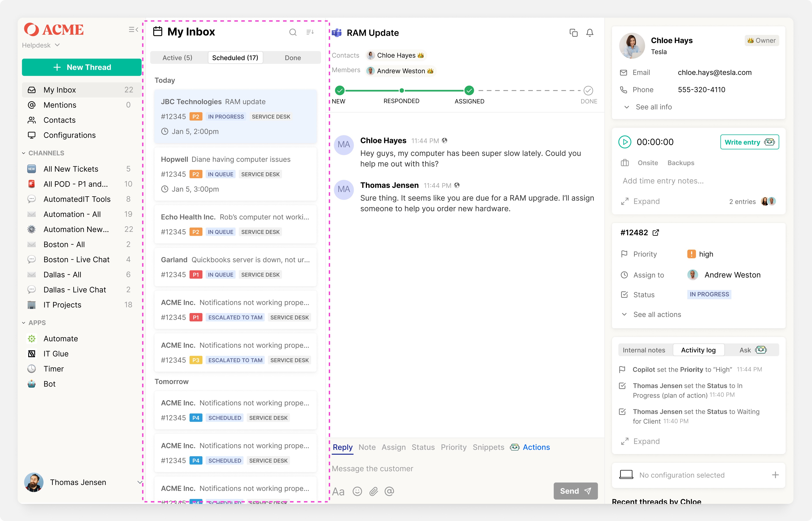Collapse the CHANNELS section
The width and height of the screenshot is (812, 521).
24,153
